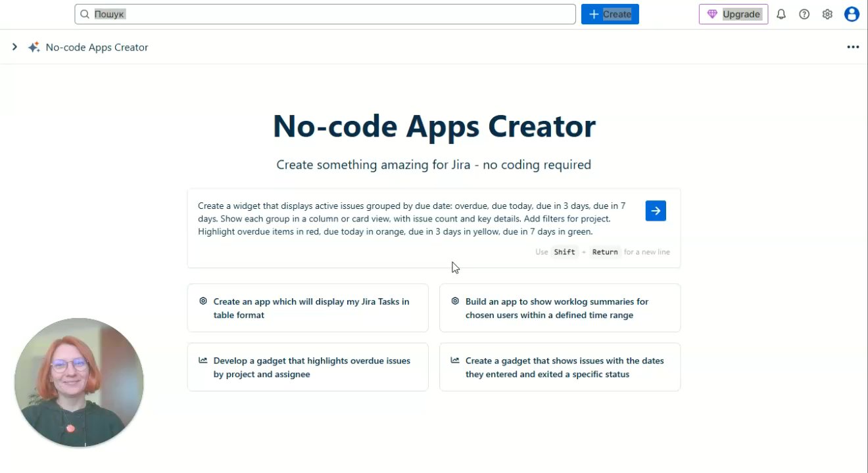Click the Shift key hint label
Screen dimensions: 868x473
(x=564, y=252)
